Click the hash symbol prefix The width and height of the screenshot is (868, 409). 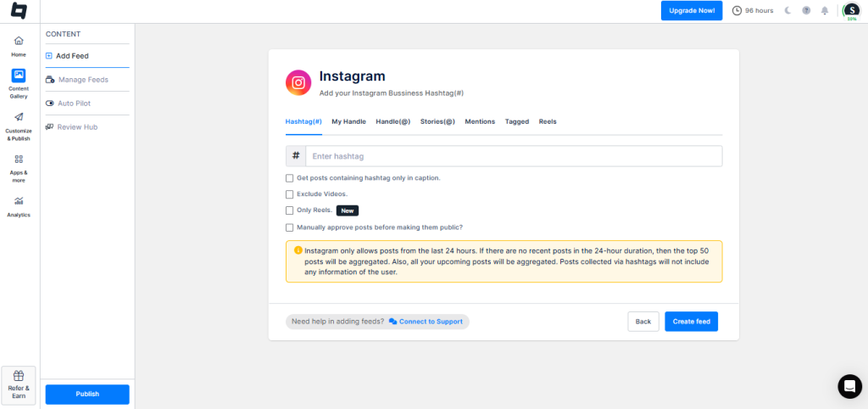point(296,156)
